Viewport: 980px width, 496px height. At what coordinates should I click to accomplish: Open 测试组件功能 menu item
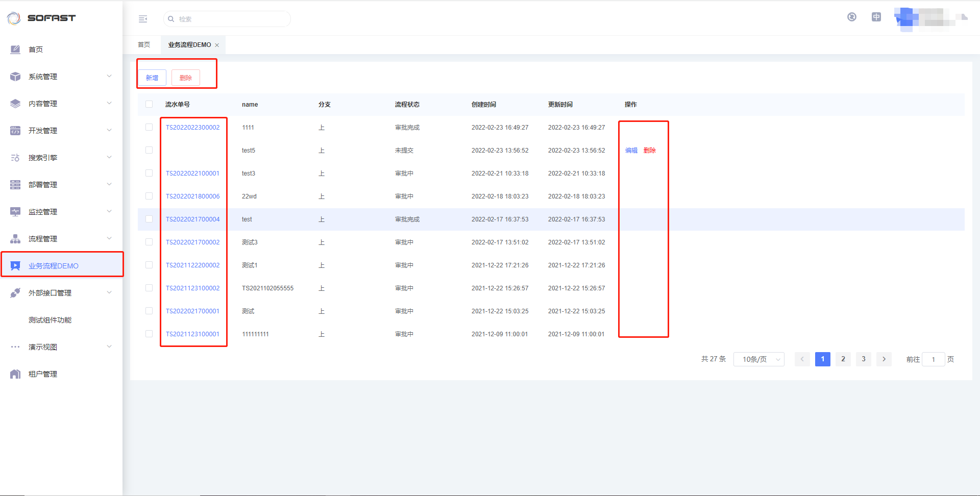[50, 320]
